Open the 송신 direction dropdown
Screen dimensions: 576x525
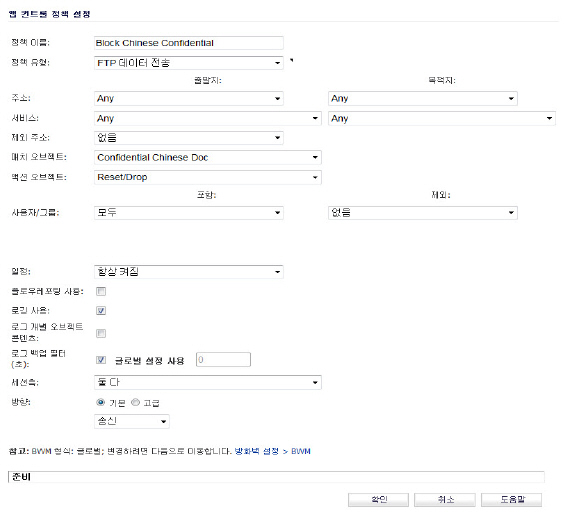coord(132,421)
